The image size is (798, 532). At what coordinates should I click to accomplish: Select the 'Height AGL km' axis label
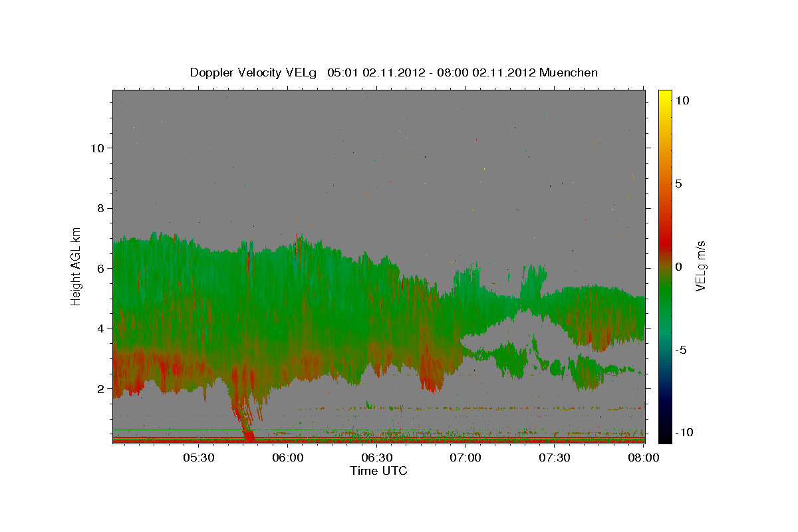[x=76, y=266]
